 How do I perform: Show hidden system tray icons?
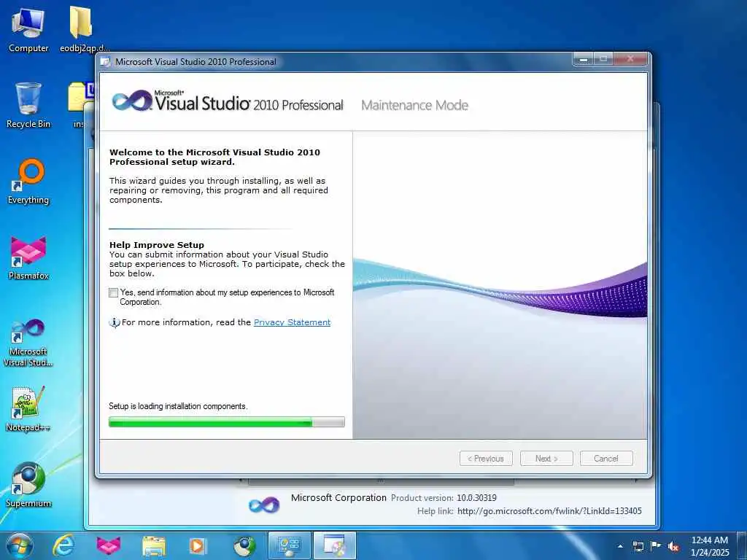(620, 546)
